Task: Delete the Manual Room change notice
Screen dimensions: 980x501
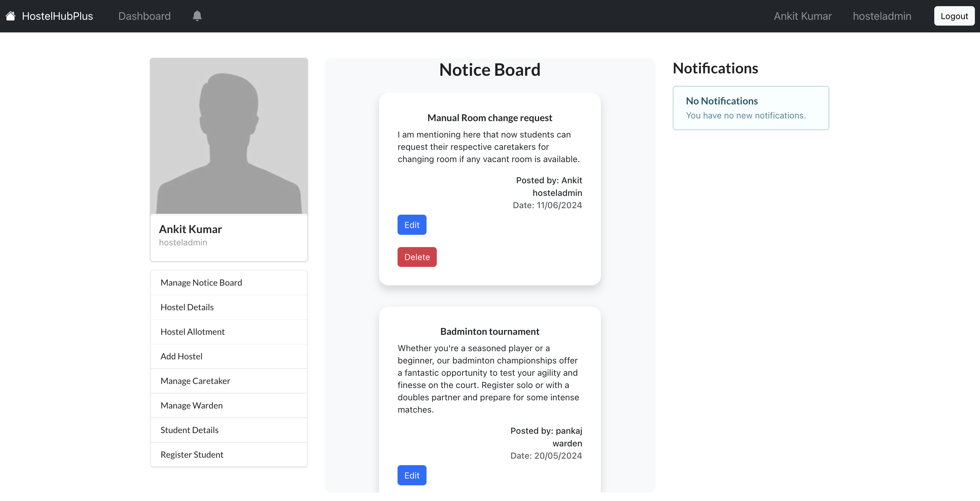Action: point(417,257)
